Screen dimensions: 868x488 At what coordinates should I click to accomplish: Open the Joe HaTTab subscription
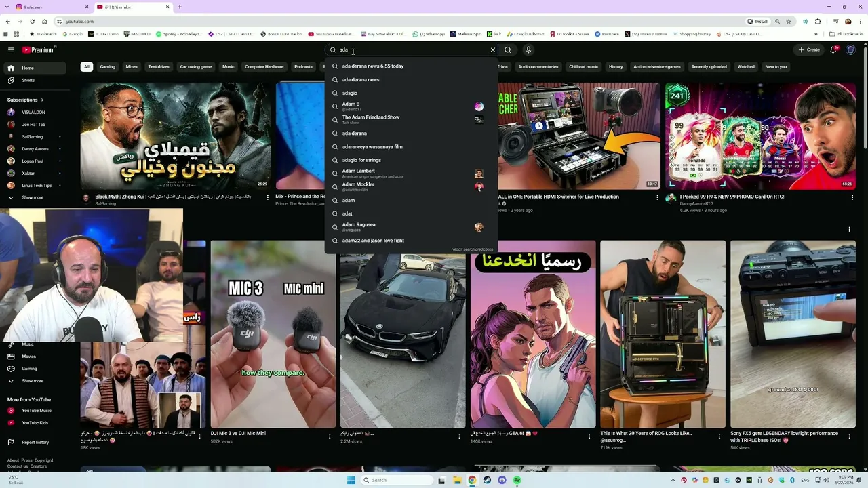coord(33,125)
